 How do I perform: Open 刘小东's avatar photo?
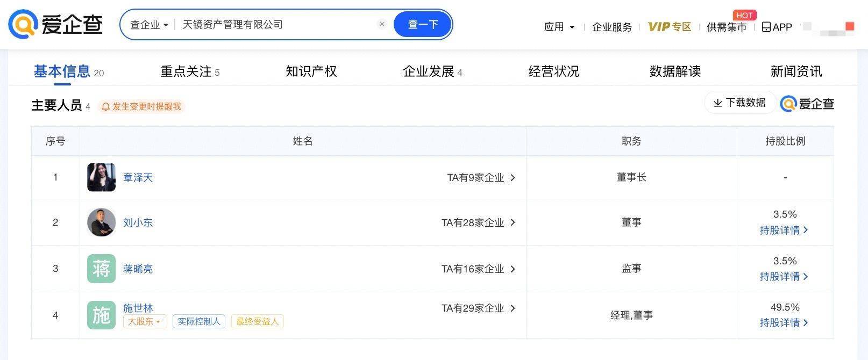pyautogui.click(x=101, y=222)
